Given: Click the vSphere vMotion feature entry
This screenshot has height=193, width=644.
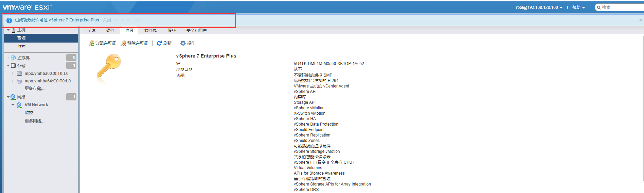Looking at the screenshot, I should coord(309,108).
